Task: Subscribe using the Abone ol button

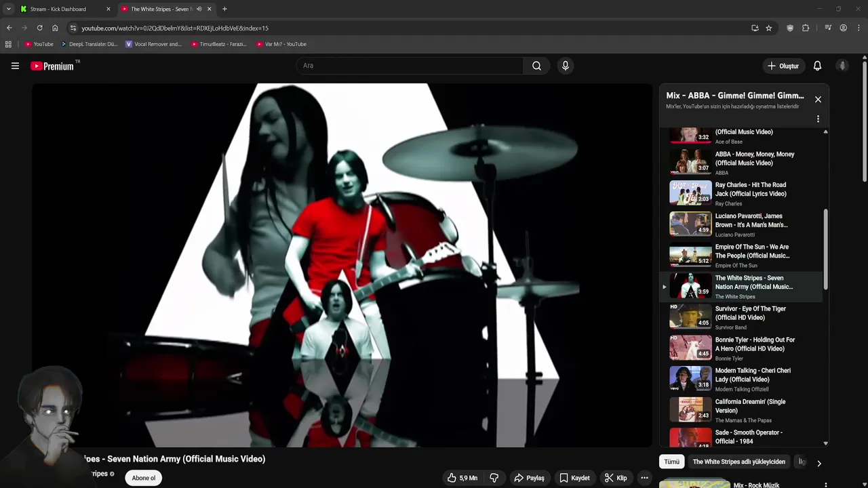Action: pyautogui.click(x=144, y=478)
